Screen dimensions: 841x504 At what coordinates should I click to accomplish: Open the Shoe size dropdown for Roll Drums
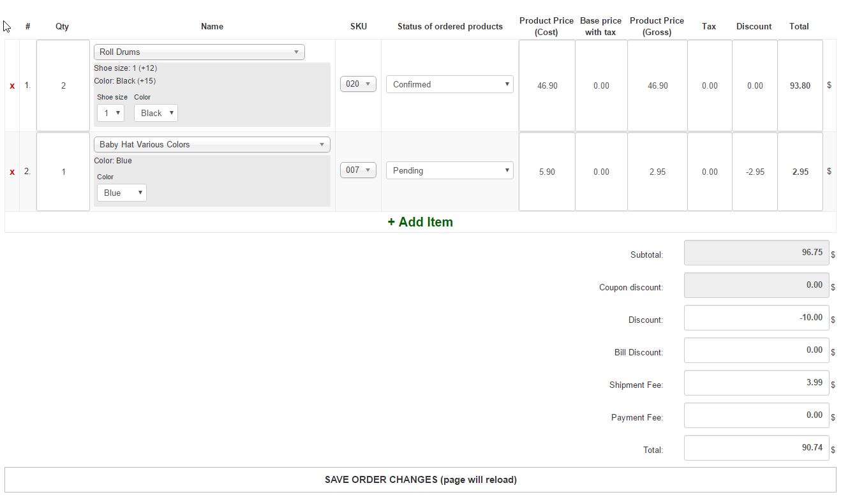click(110, 112)
